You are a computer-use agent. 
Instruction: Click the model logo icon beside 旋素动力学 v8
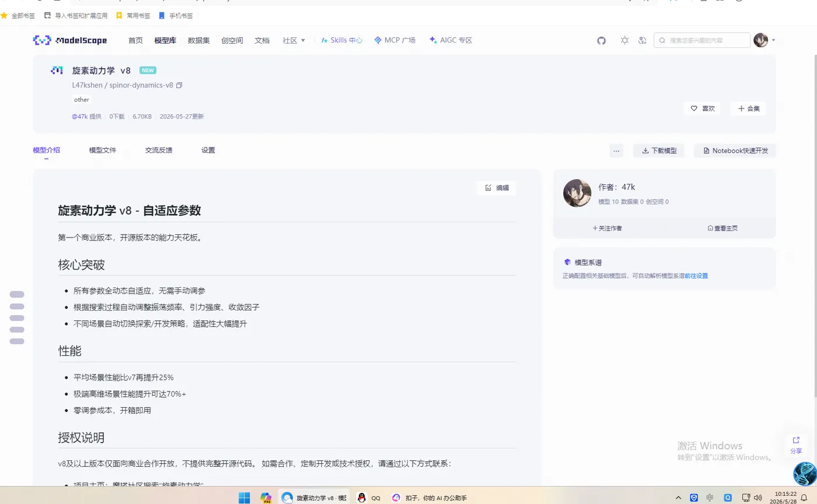click(57, 71)
